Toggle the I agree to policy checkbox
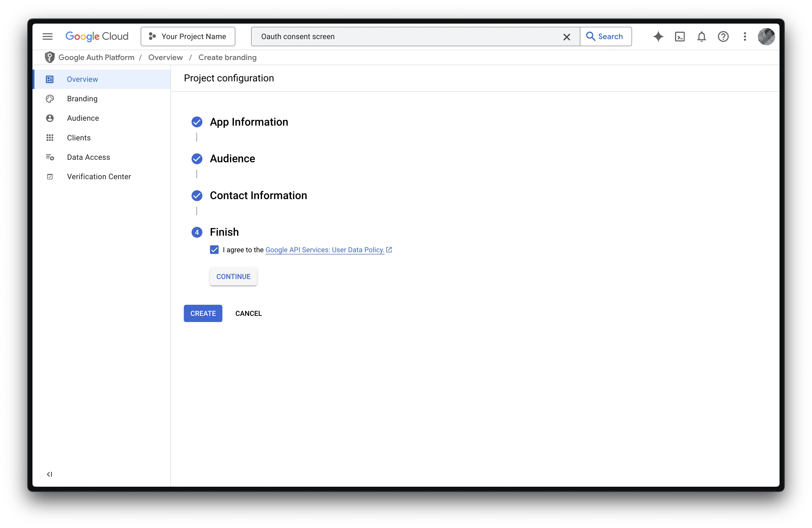Image resolution: width=812 pixels, height=528 pixels. (214, 250)
